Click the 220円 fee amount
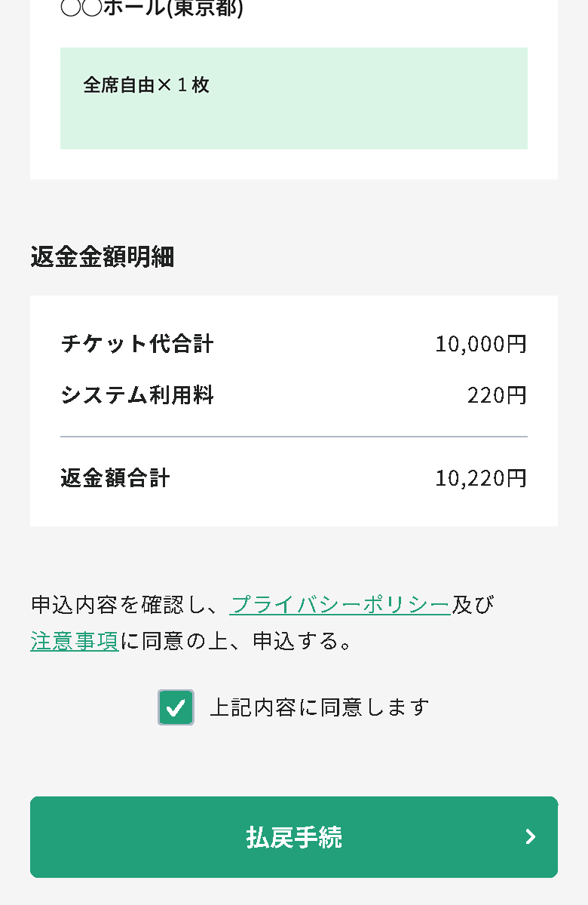Screen dimensions: 588x905 tap(497, 395)
